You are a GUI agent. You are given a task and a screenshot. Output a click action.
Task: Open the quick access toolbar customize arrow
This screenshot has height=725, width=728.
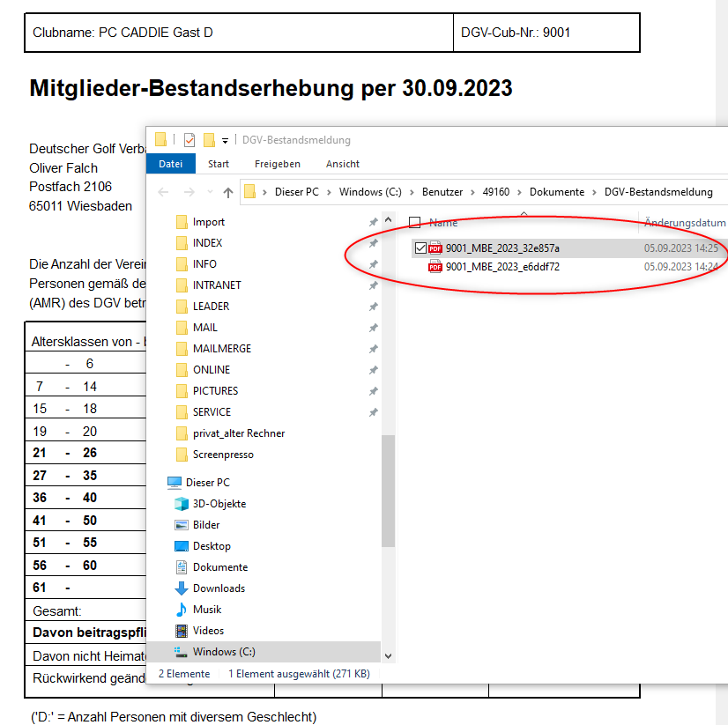[x=226, y=140]
